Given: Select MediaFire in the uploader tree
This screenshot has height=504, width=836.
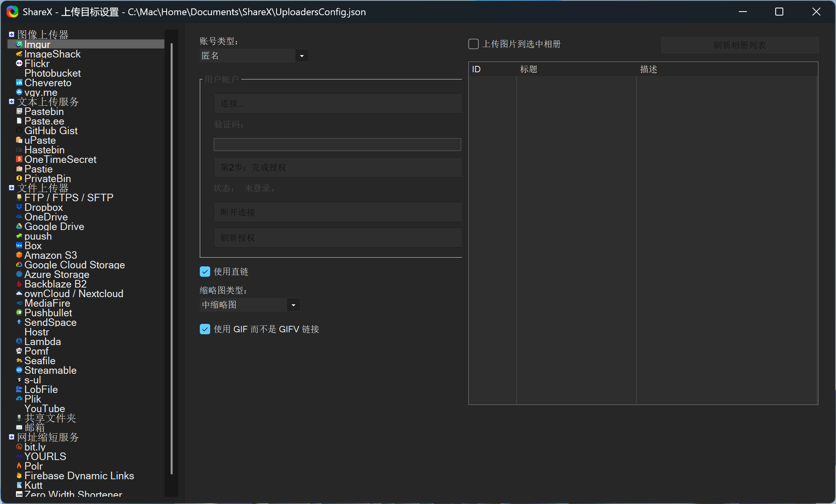Looking at the screenshot, I should pyautogui.click(x=47, y=303).
